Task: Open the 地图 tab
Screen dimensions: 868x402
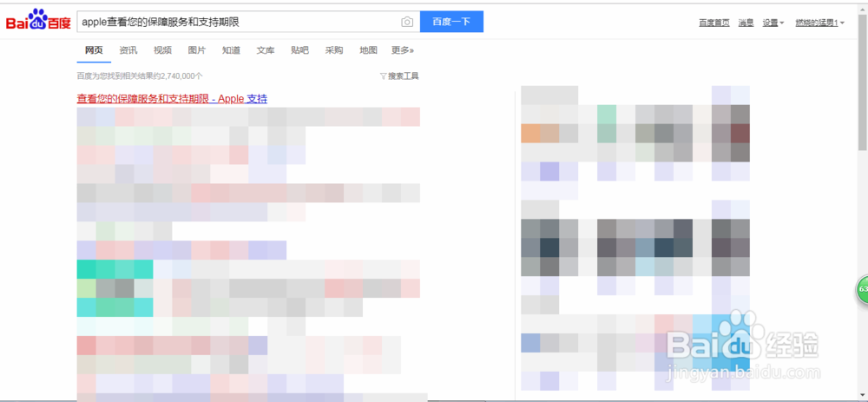Action: (x=368, y=50)
